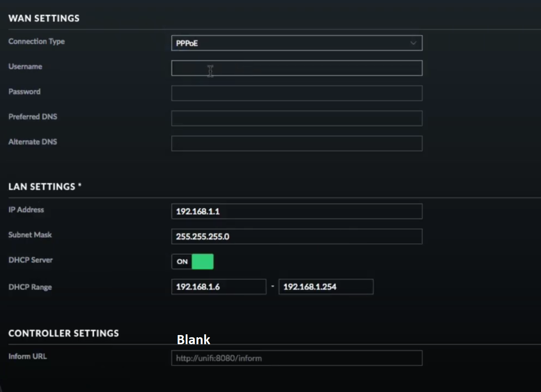Click the Inform URL input field
Viewport: 541px width, 392px height.
click(296, 358)
